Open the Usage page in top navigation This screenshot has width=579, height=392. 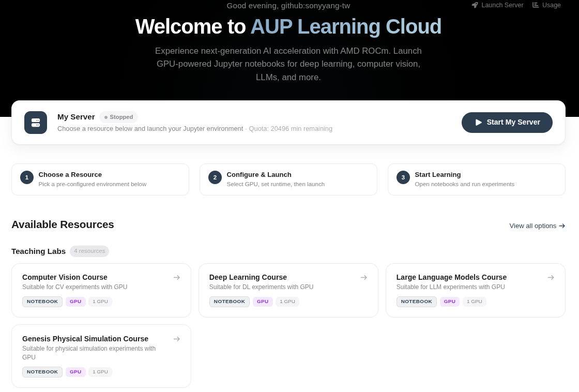pos(546,5)
